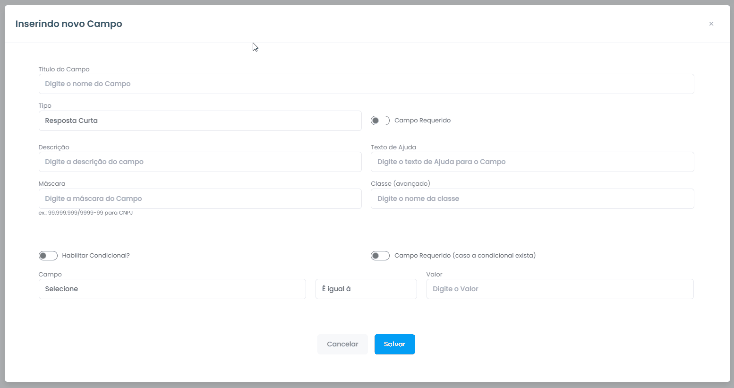Toggle the Campo Requerido switch

coord(380,121)
